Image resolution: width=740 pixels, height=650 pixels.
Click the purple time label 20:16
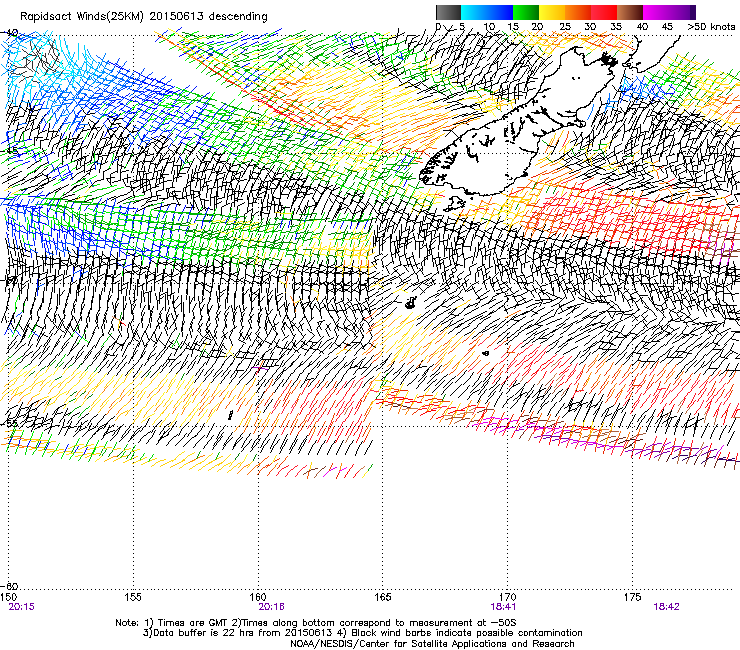[271, 607]
